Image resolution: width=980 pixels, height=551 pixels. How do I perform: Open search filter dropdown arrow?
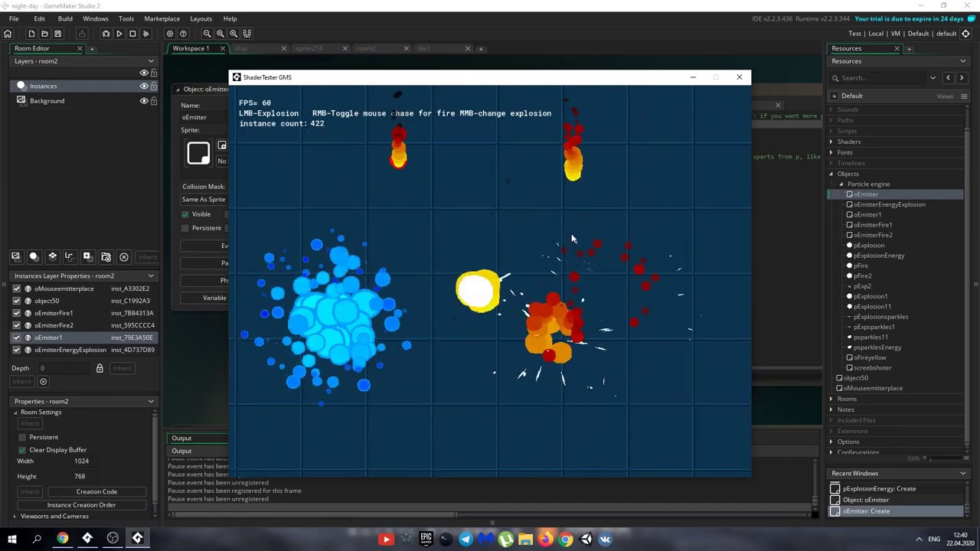tap(933, 78)
